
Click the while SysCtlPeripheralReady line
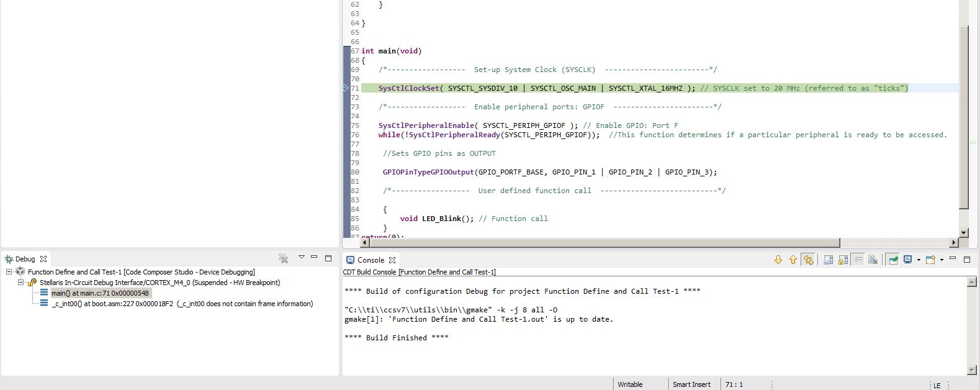[489, 135]
